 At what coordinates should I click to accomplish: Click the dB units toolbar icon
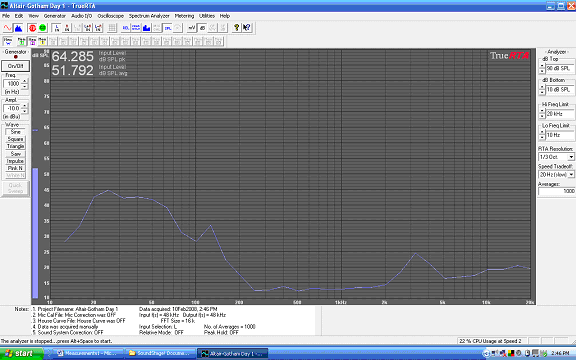202,28
